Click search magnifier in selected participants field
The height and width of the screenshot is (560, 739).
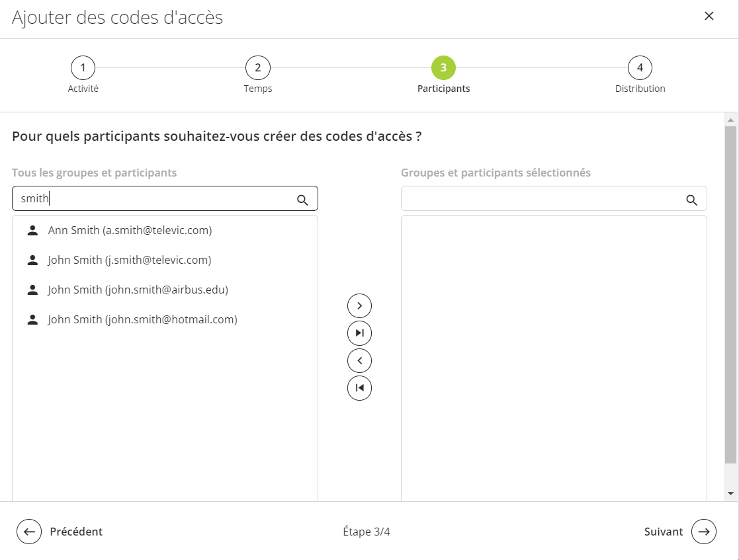click(x=691, y=200)
